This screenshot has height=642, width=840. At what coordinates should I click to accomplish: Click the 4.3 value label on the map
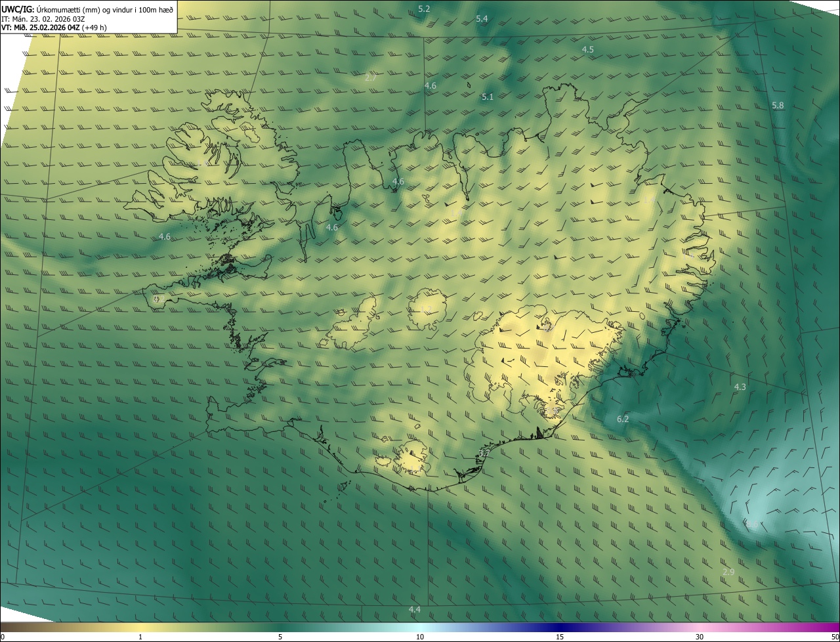[x=740, y=387]
